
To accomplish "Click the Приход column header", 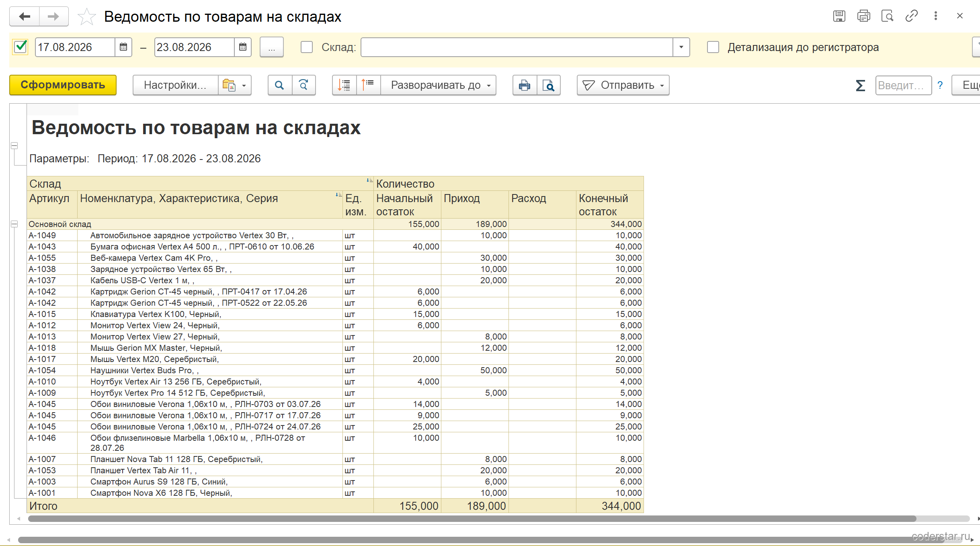I will (x=475, y=204).
